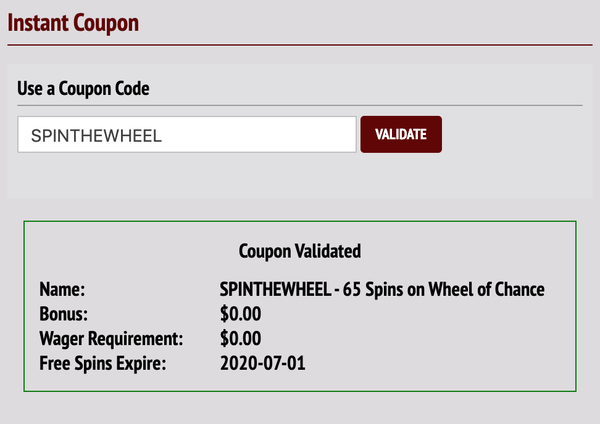The image size is (600, 424).
Task: Click the gray line under Use a Coupon Code
Action: [300, 104]
